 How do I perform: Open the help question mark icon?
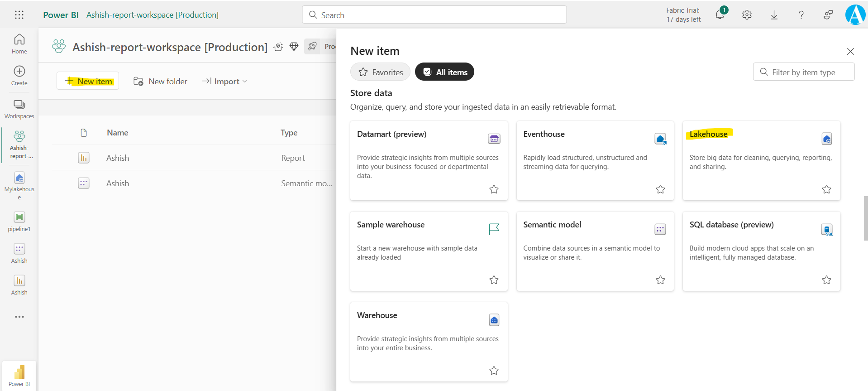(801, 15)
